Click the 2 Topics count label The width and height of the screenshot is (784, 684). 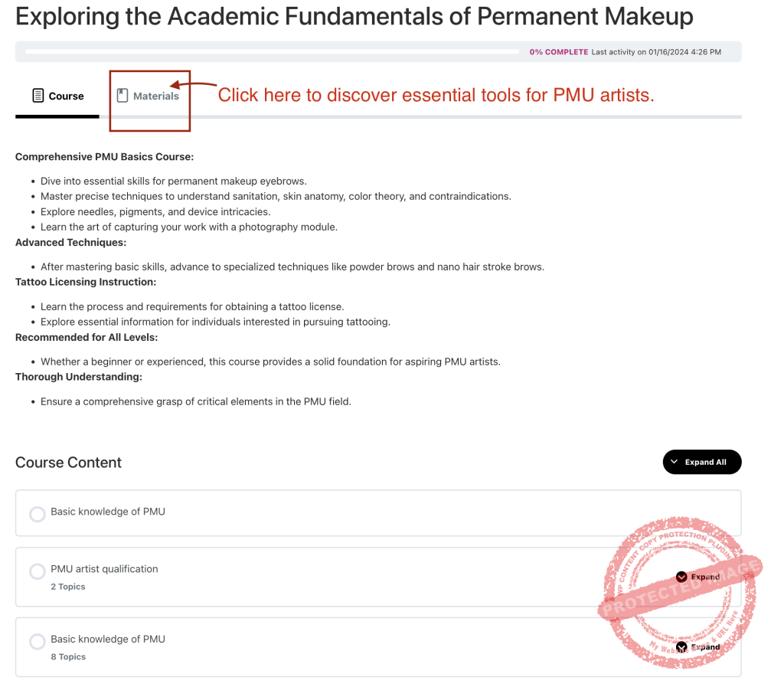(68, 587)
